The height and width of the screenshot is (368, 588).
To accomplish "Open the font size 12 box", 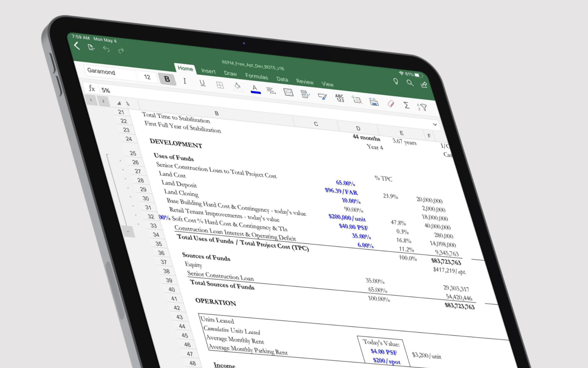I will click(x=147, y=77).
